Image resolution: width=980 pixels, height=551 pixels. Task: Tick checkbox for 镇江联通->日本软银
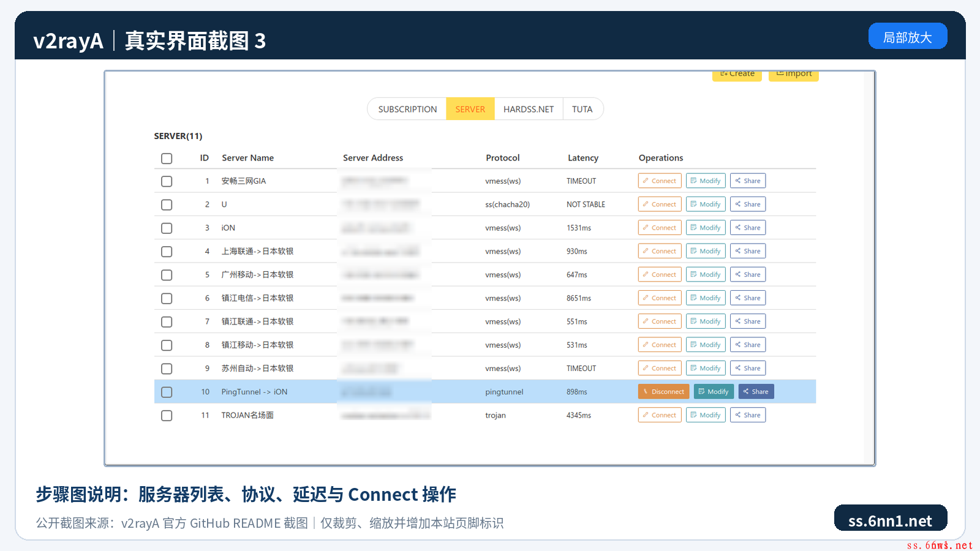167,322
